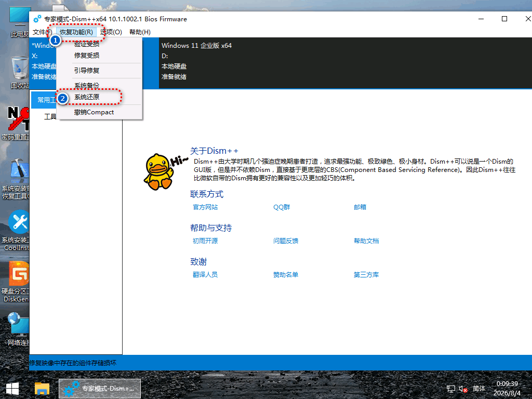Open the 问题反馈 link
The width and height of the screenshot is (532, 399).
click(x=286, y=241)
